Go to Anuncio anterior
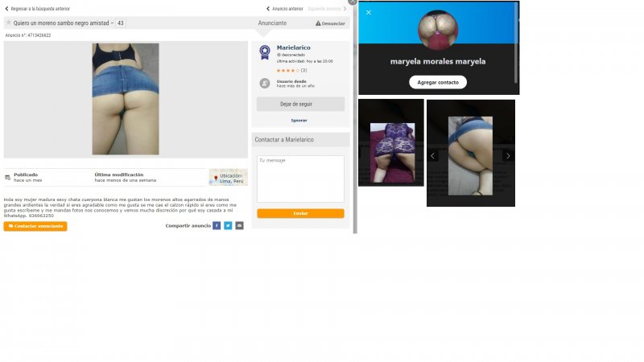Image resolution: width=644 pixels, height=362 pixels. [286, 8]
